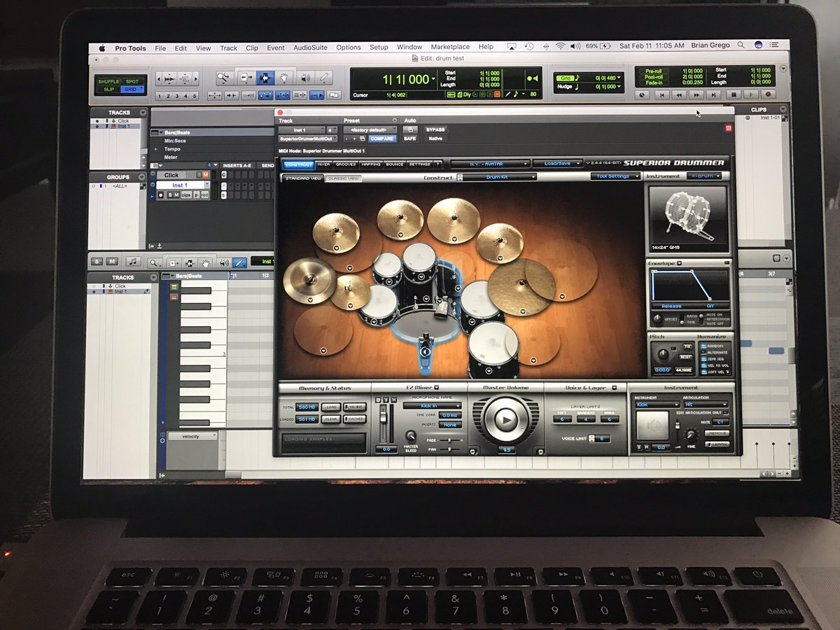Switch to the MIXER tab
The width and height of the screenshot is (840, 630).
pos(323,164)
